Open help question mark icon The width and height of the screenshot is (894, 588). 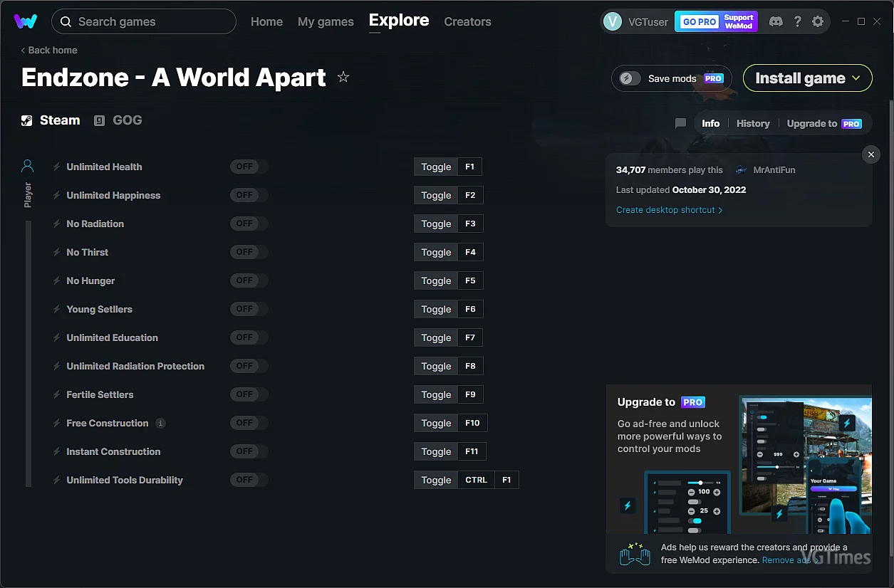[798, 21]
